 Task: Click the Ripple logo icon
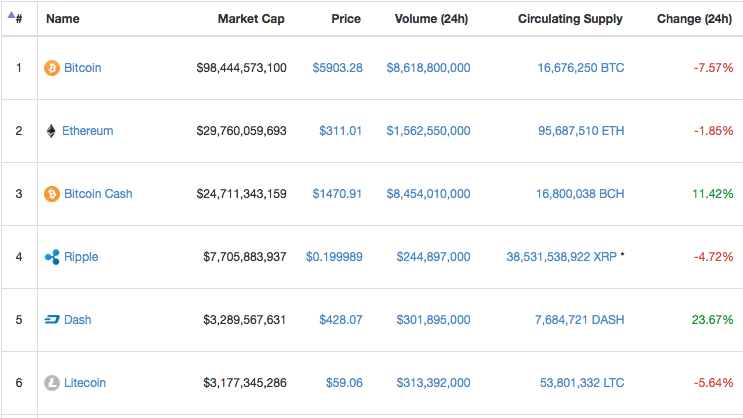point(52,257)
